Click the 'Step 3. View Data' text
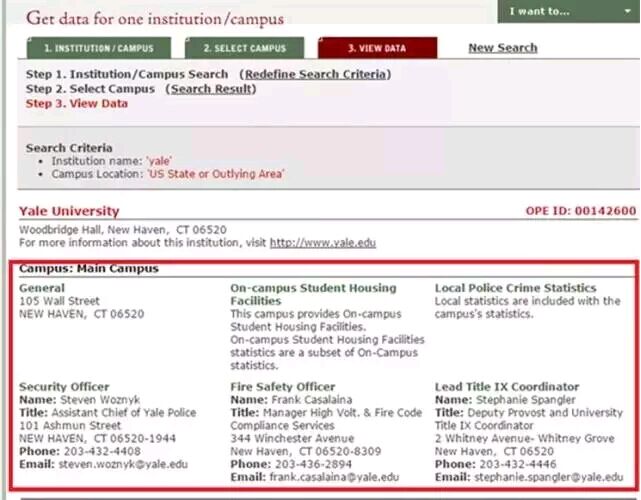The height and width of the screenshot is (500, 641). point(77,103)
